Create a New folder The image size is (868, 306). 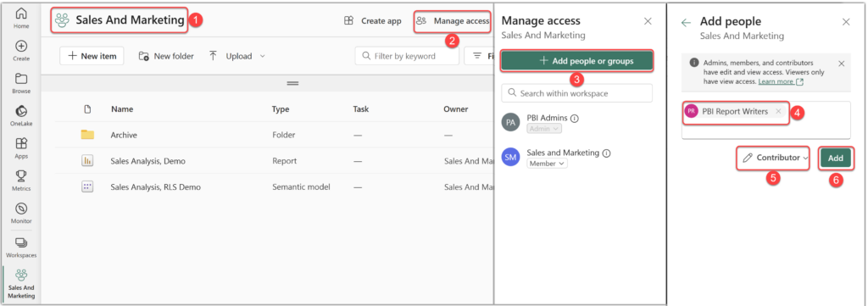click(x=166, y=56)
